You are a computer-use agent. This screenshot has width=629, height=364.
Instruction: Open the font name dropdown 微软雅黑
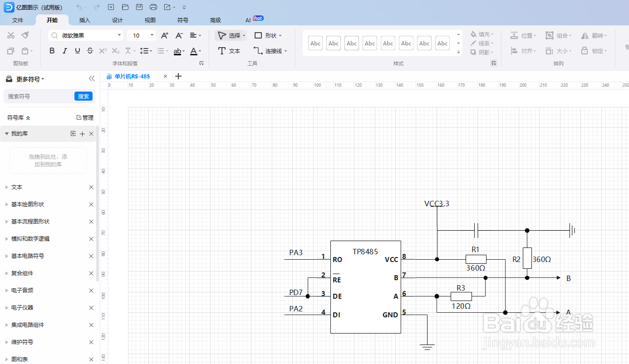(86, 35)
